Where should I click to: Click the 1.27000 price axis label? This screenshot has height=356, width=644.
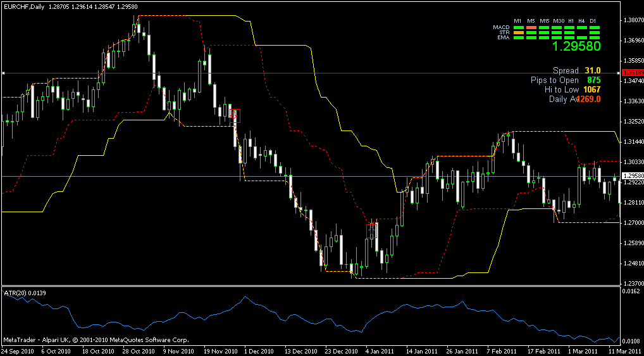tap(633, 223)
